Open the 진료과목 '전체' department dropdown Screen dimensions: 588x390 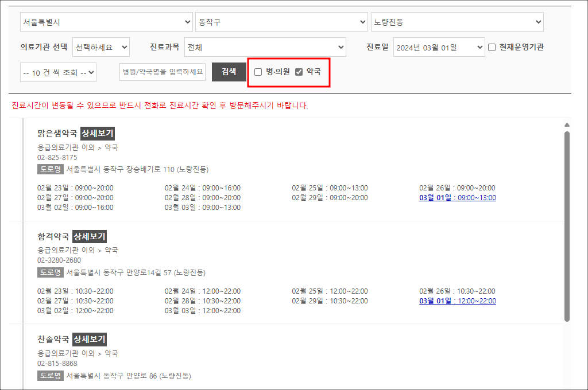pyautogui.click(x=264, y=47)
